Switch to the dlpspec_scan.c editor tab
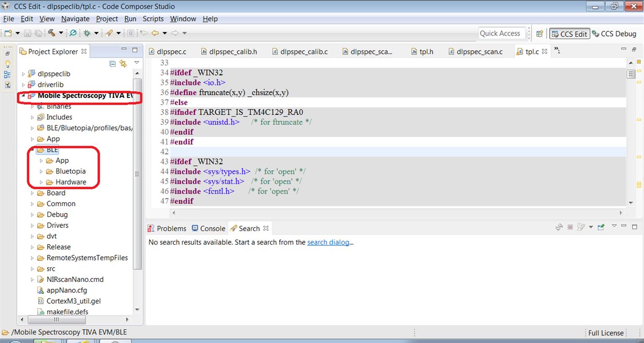The height and width of the screenshot is (343, 644). [x=479, y=52]
